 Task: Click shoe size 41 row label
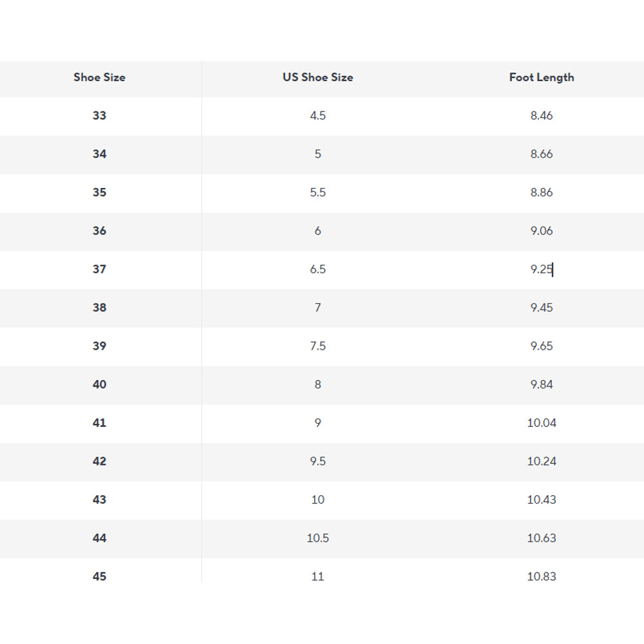[x=99, y=423]
